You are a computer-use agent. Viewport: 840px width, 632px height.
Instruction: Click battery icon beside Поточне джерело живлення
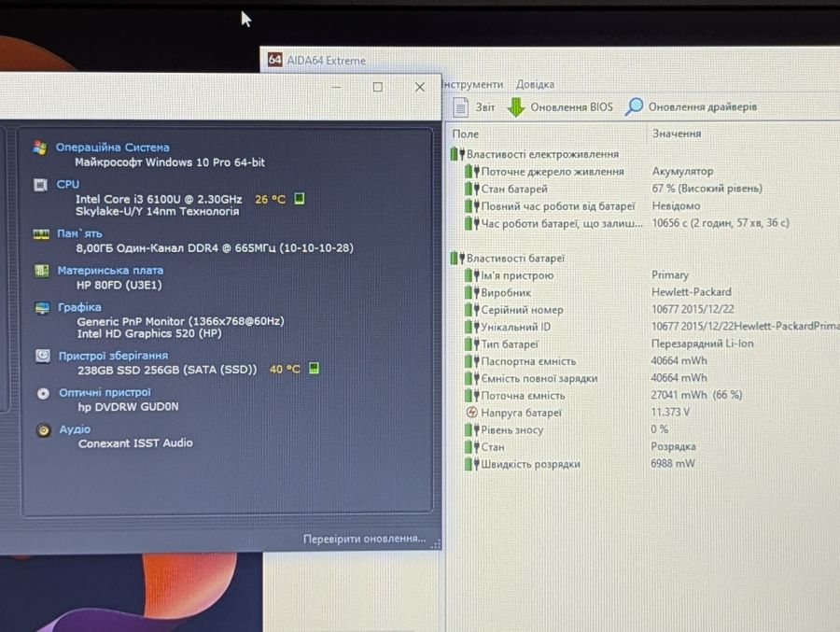point(471,172)
